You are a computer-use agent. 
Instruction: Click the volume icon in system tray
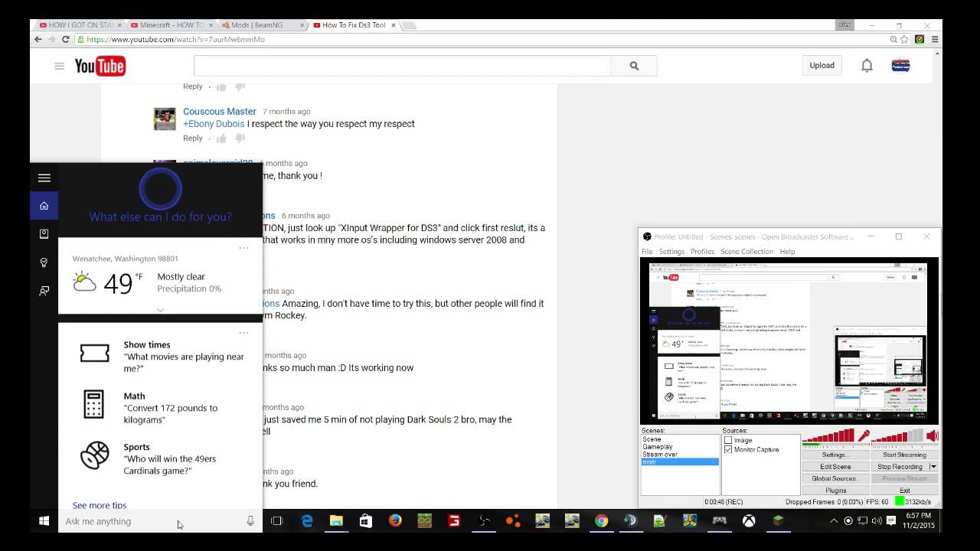pos(877,521)
